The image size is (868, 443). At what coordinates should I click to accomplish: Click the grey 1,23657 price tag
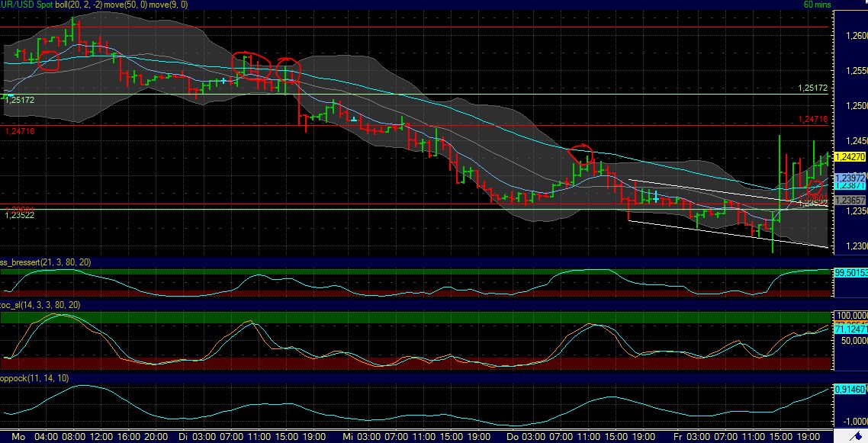(850, 201)
